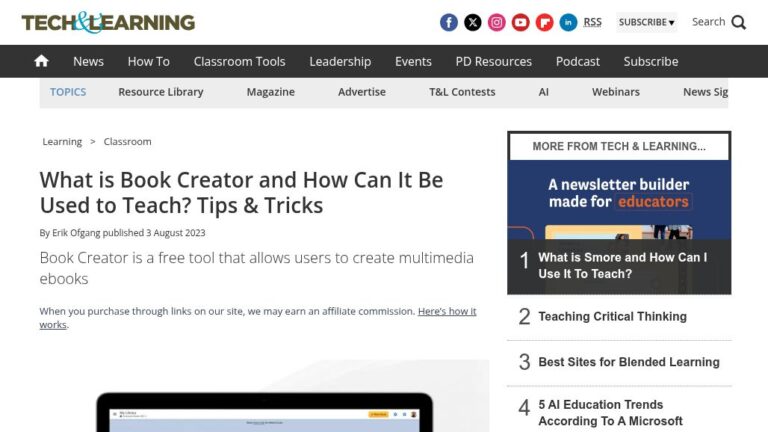
Task: Open the Classroom Tools menu item
Action: (239, 61)
